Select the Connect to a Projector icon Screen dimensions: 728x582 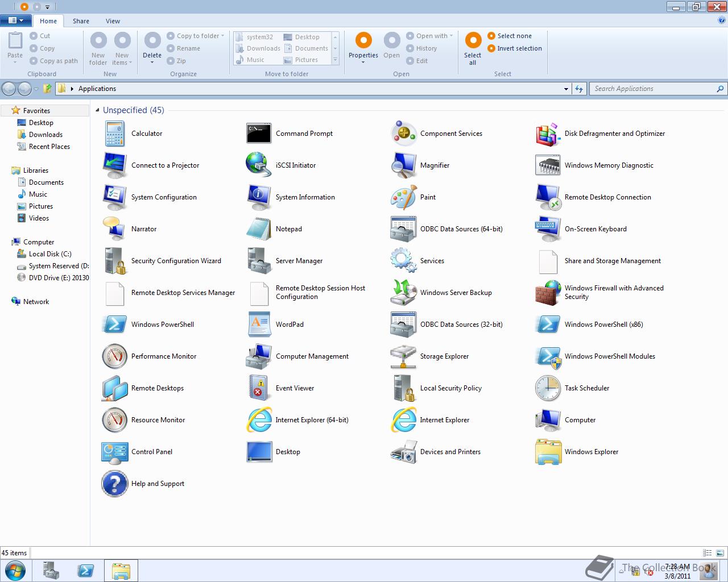tap(115, 165)
